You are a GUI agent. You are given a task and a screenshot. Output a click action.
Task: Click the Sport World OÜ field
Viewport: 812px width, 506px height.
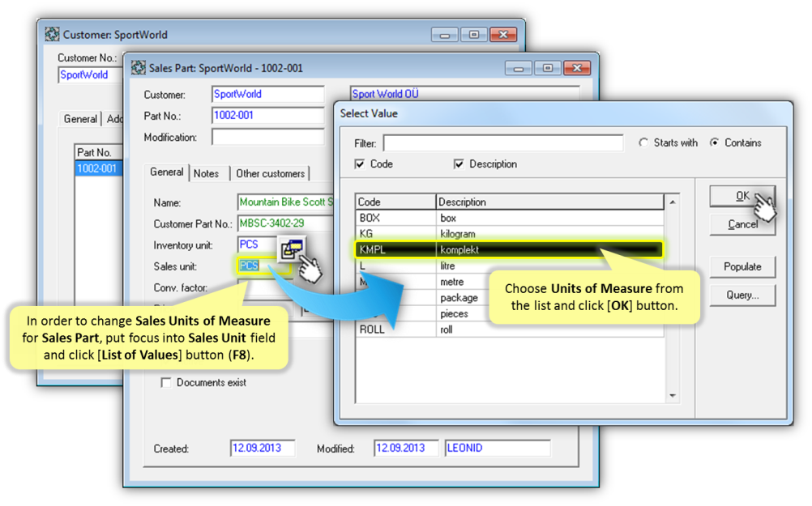(x=464, y=94)
